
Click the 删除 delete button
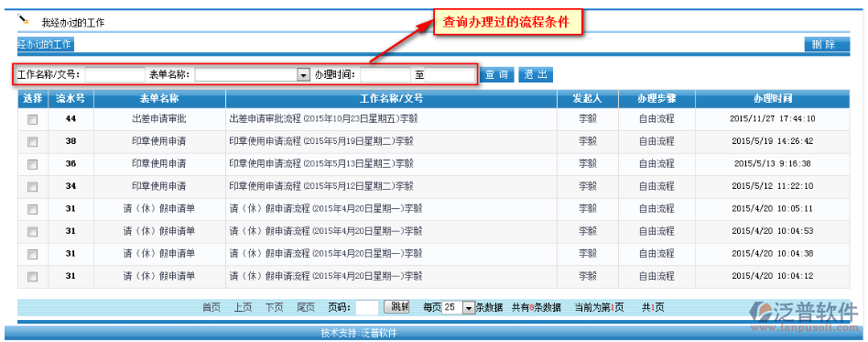tap(827, 45)
